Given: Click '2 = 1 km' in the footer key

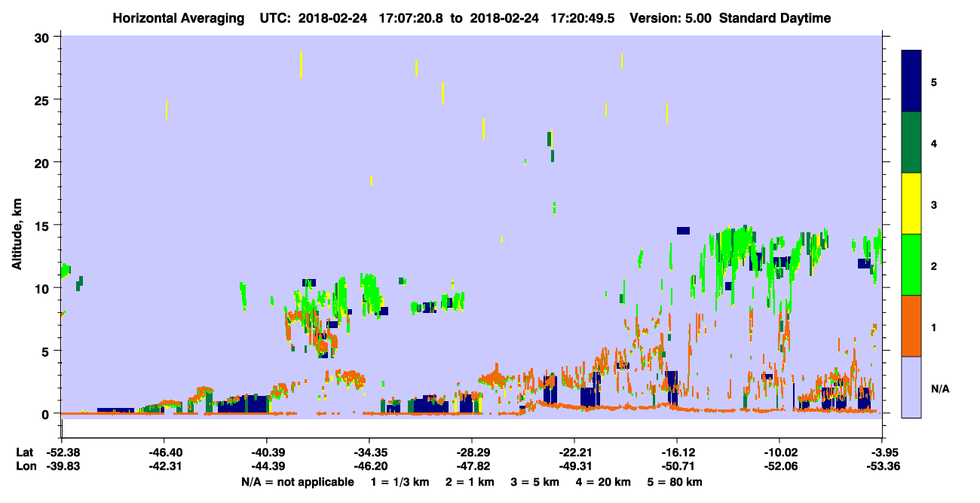Looking at the screenshot, I should 470,482.
